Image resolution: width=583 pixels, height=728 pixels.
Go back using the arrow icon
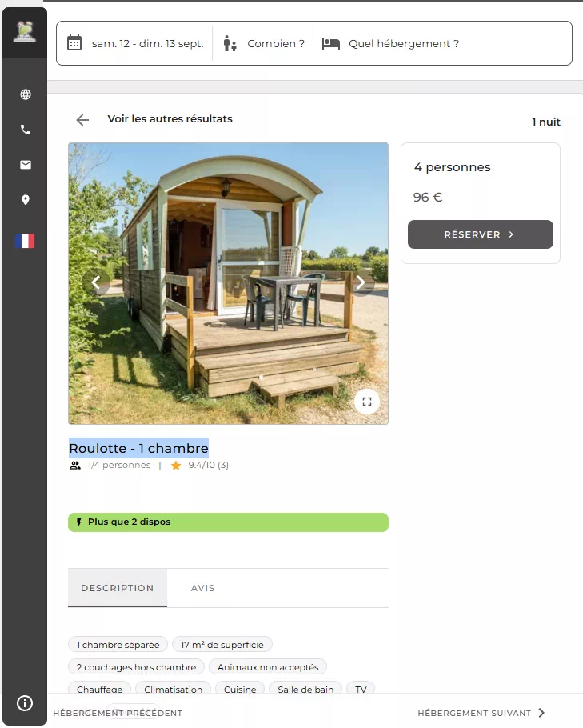point(82,120)
